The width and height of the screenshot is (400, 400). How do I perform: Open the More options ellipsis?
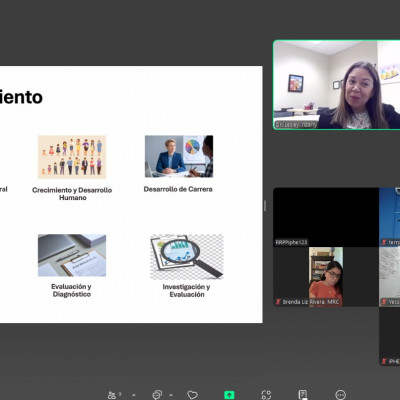pyautogui.click(x=340, y=395)
